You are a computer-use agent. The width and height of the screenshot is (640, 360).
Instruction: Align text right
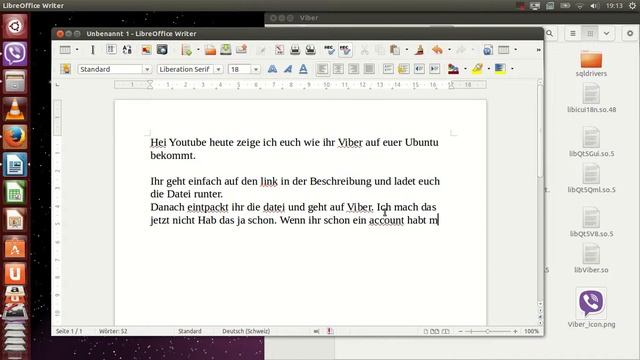click(353, 69)
